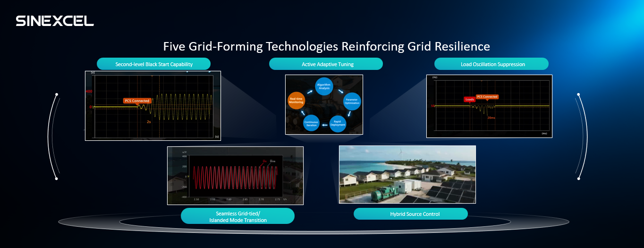Click the Rapid Deployment circle node
Screen dimensions: 644x248
pos(337,122)
